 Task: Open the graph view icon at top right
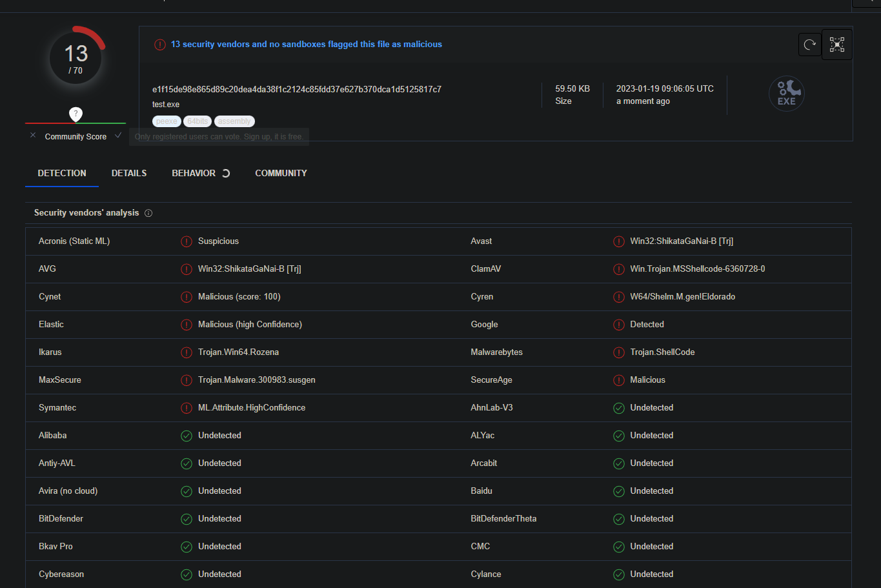(837, 45)
